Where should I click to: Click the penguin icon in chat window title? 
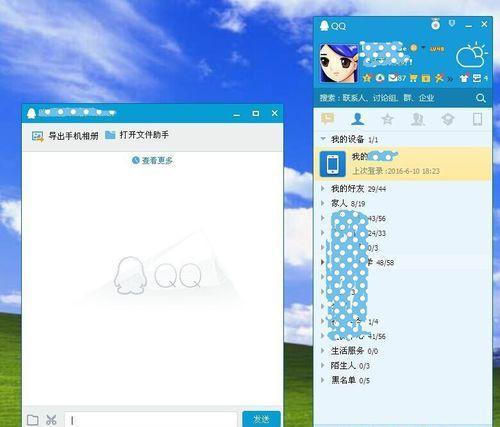(31, 113)
